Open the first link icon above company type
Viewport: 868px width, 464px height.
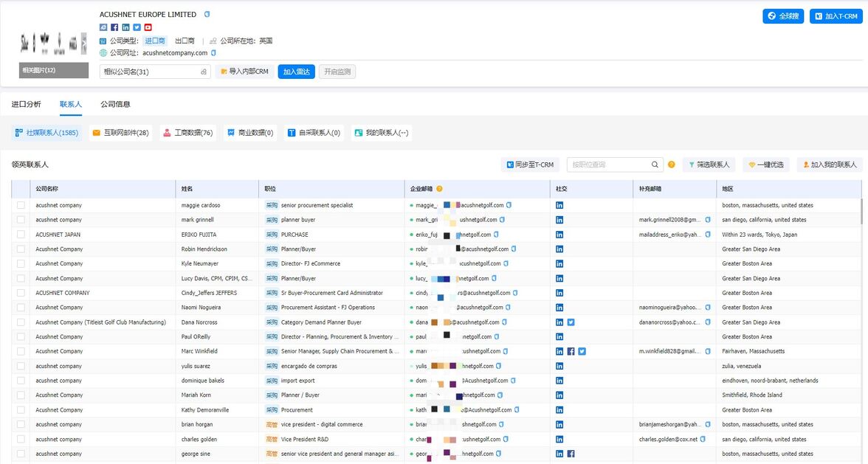point(103,27)
